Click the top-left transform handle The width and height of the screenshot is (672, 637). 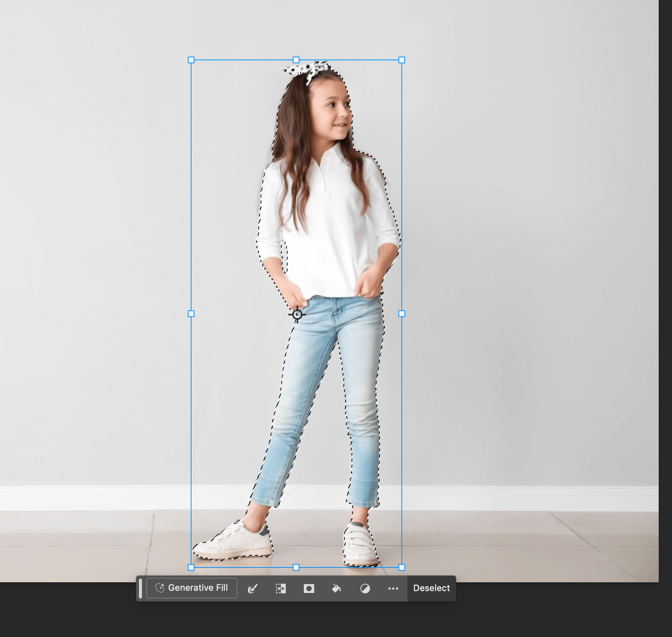191,60
